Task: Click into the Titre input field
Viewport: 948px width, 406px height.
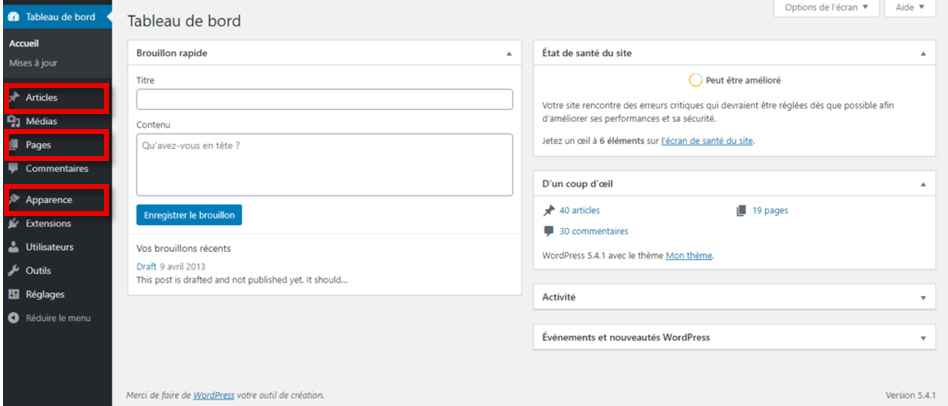Action: pos(324,99)
